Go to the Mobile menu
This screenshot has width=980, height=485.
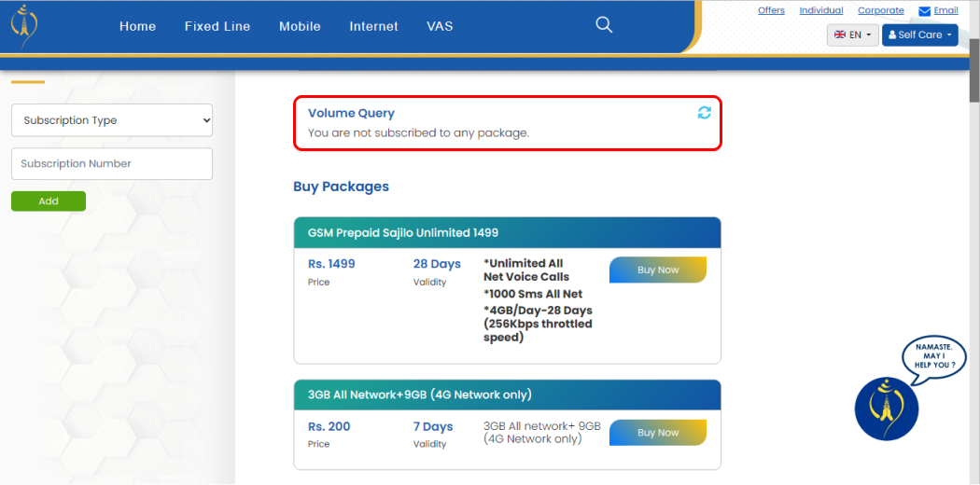(x=300, y=26)
